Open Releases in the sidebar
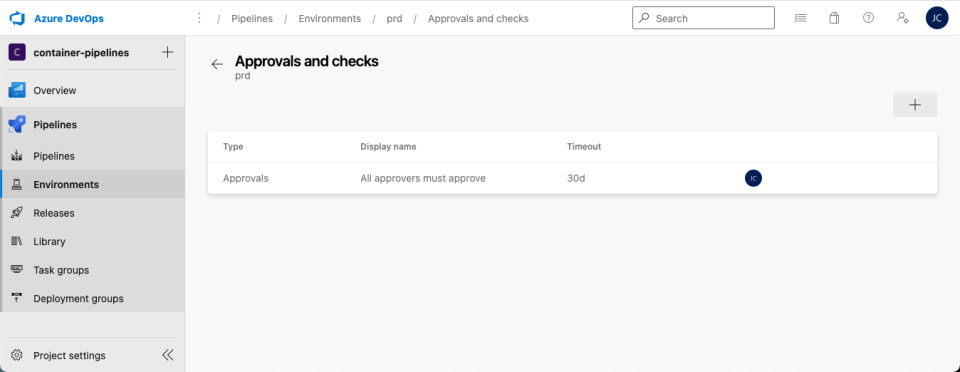This screenshot has width=960, height=372. [92, 213]
